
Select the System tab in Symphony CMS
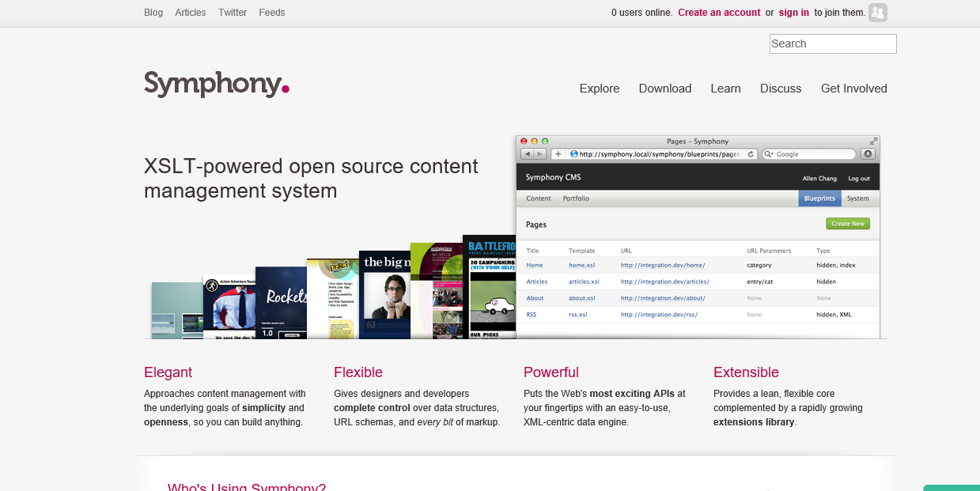tap(857, 198)
